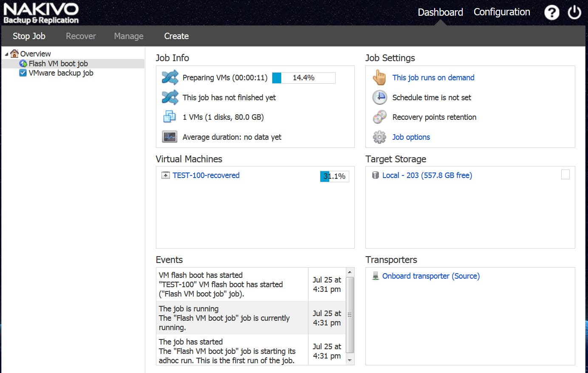
Task: Click the Events scrollbar thumb
Action: pyautogui.click(x=350, y=315)
